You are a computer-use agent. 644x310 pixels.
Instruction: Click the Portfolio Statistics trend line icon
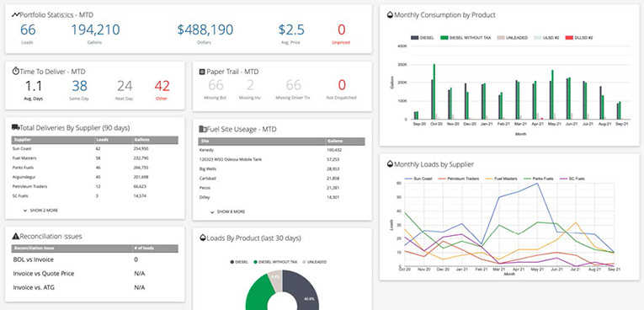point(16,15)
